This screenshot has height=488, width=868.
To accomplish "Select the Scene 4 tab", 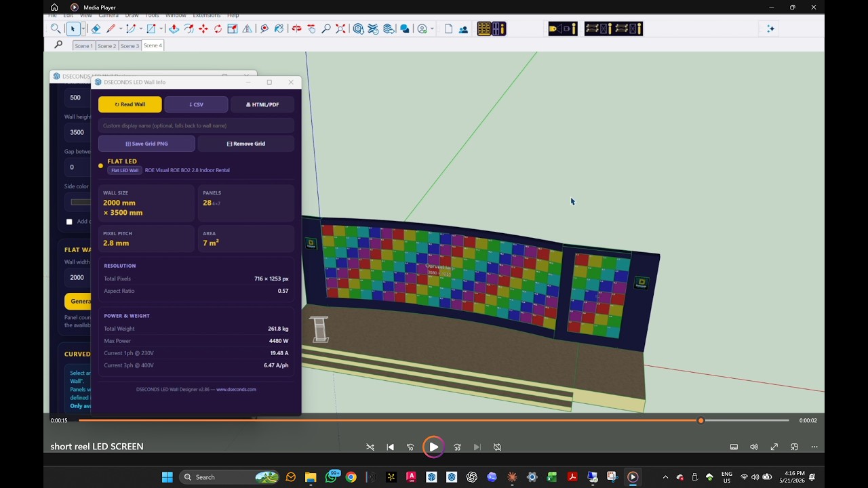I will coord(153,45).
